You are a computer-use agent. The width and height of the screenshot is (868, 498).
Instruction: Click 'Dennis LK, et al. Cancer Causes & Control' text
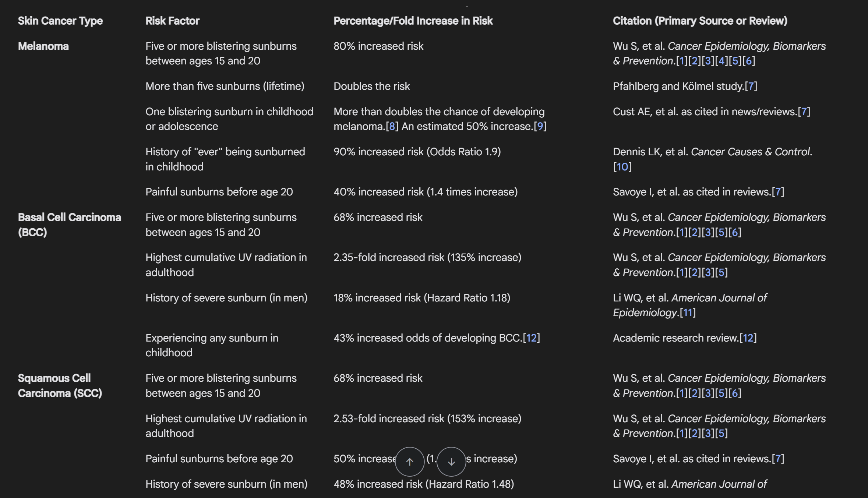[713, 152]
